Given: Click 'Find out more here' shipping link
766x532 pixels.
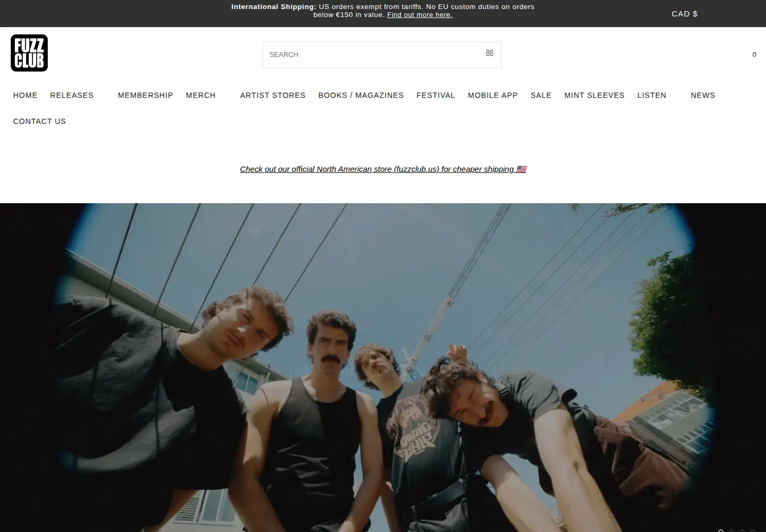Looking at the screenshot, I should 420,15.
